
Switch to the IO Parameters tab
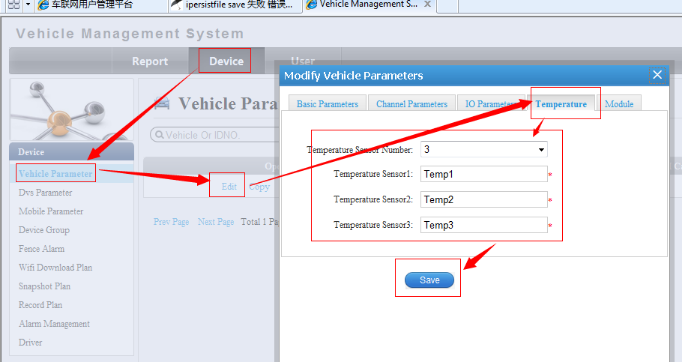tap(491, 104)
